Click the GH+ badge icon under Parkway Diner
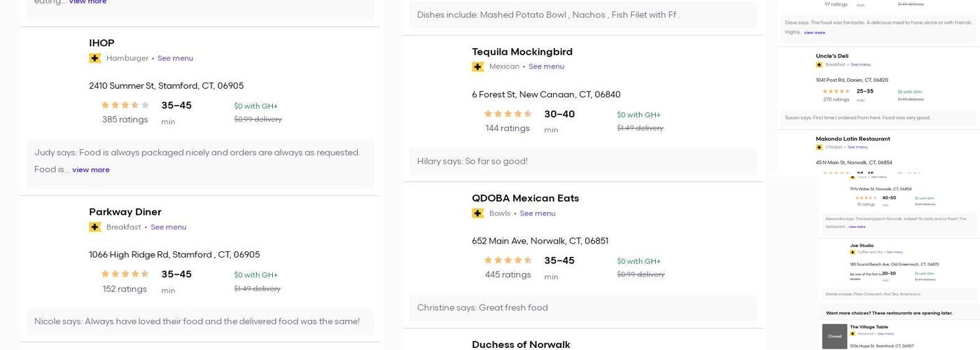 tap(95, 227)
